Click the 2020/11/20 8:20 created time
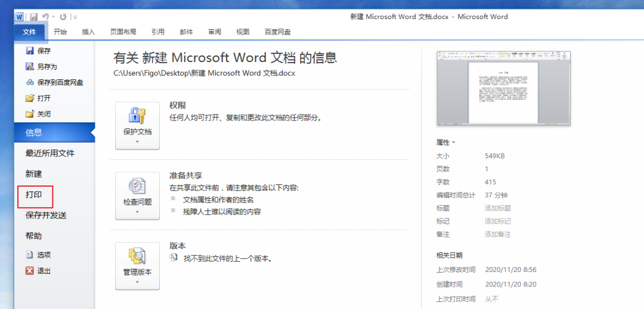Image resolution: width=644 pixels, height=309 pixels. click(510, 285)
